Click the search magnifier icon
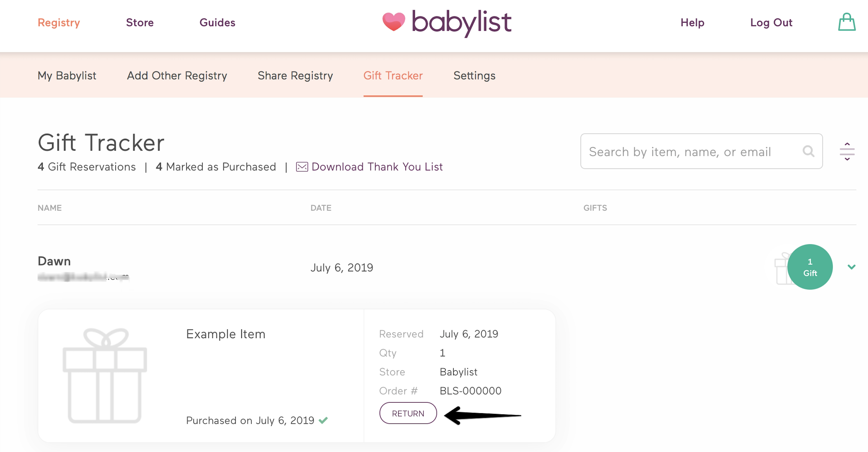 click(808, 151)
